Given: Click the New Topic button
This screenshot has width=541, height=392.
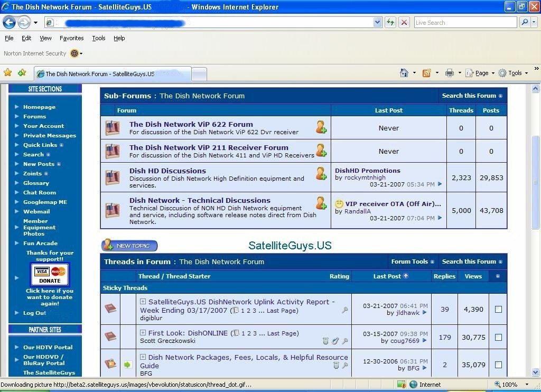Looking at the screenshot, I should [129, 245].
